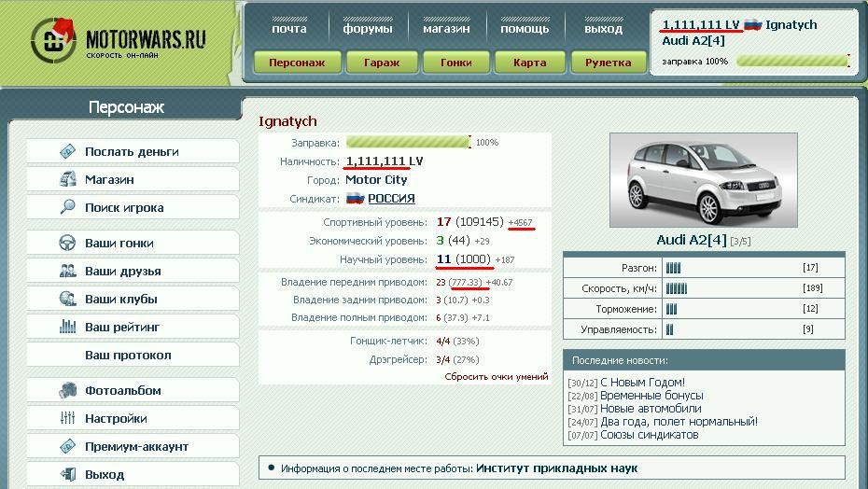
Task: Click the Наличность amount 1,111,111 LV
Action: [x=385, y=161]
